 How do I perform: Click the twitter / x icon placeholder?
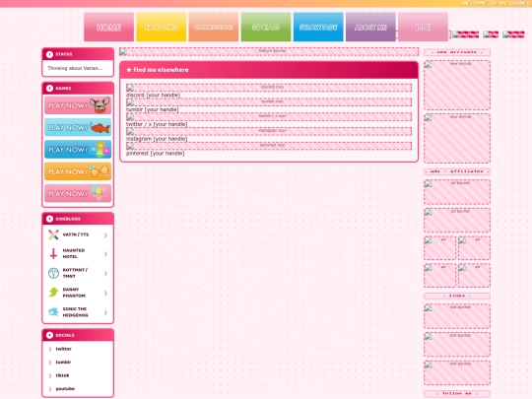[x=269, y=116]
